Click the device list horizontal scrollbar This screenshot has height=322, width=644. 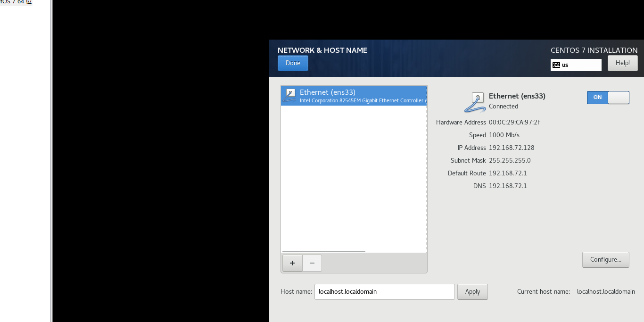[x=323, y=251]
